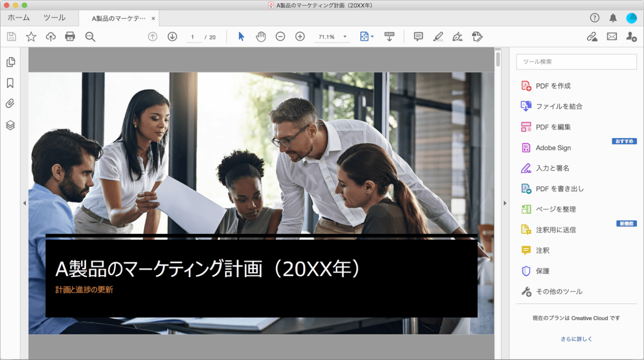Click the zoom in plus icon
Screen dimensions: 644x360
pyautogui.click(x=300, y=37)
